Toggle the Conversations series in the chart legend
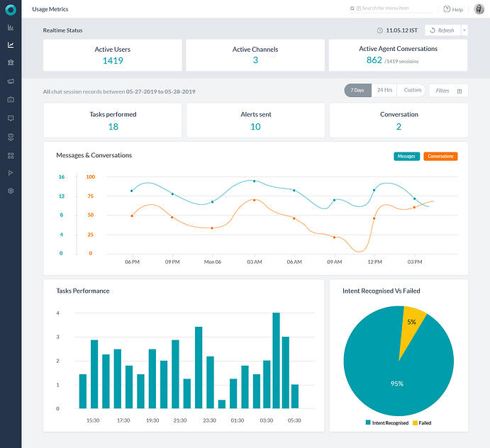Screen dimensions: 490x448 pos(440,156)
